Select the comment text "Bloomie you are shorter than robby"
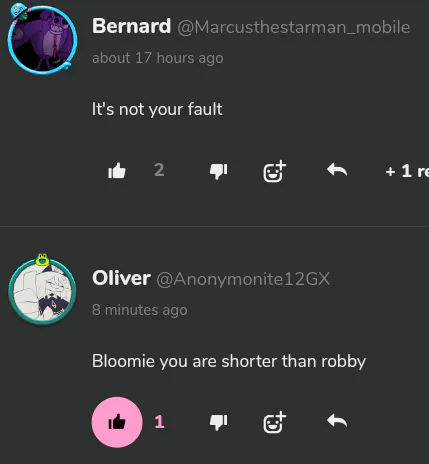 (229, 361)
